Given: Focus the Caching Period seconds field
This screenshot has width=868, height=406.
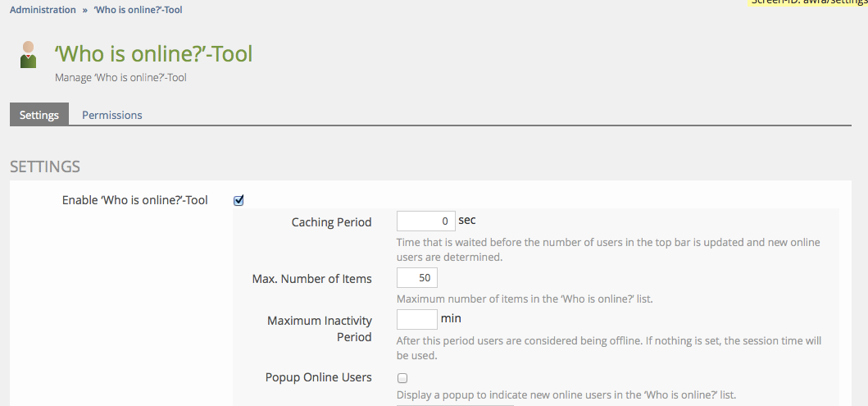Looking at the screenshot, I should [425, 221].
